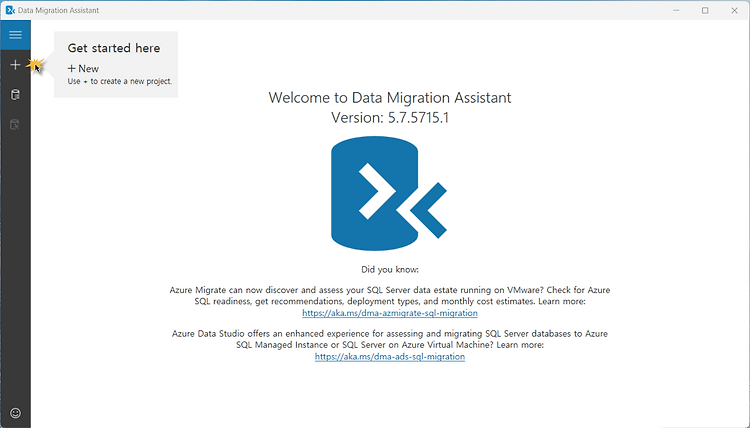Click the "Did you know:" text
Screen dimensions: 750x428
pyautogui.click(x=390, y=269)
